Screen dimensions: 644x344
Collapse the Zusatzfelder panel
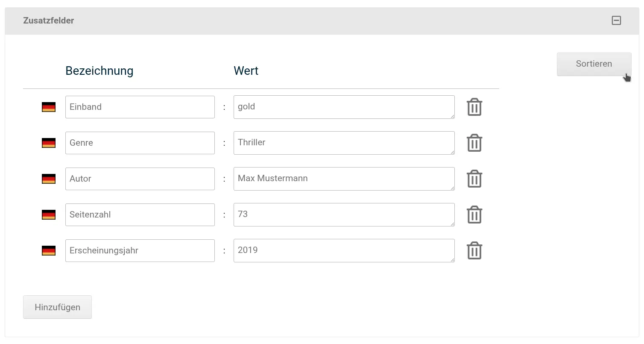coord(616,21)
